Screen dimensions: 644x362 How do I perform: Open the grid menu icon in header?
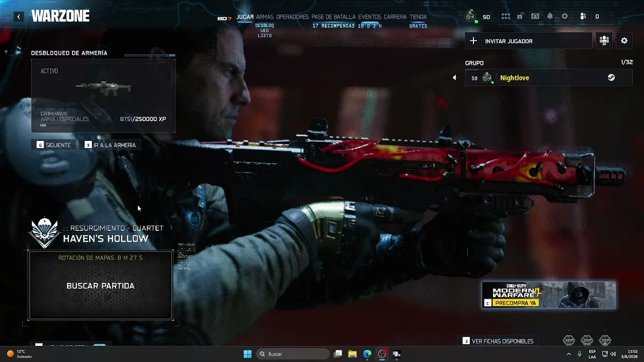[506, 17]
